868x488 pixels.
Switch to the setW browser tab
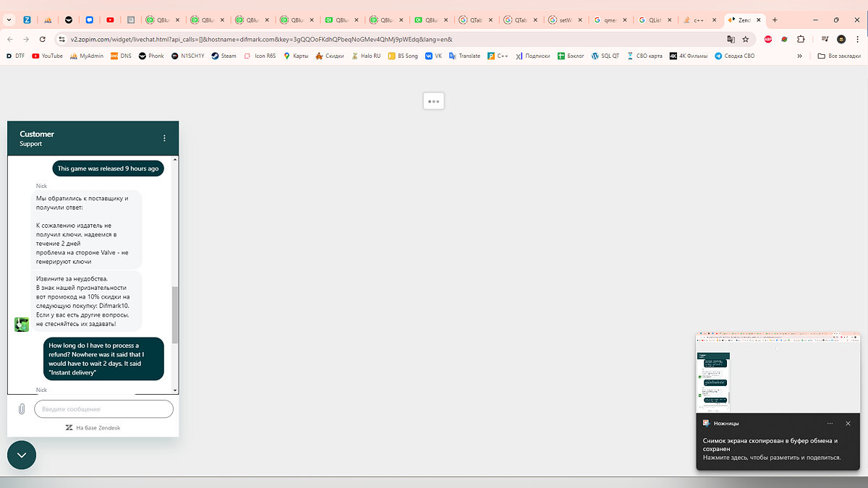click(561, 20)
